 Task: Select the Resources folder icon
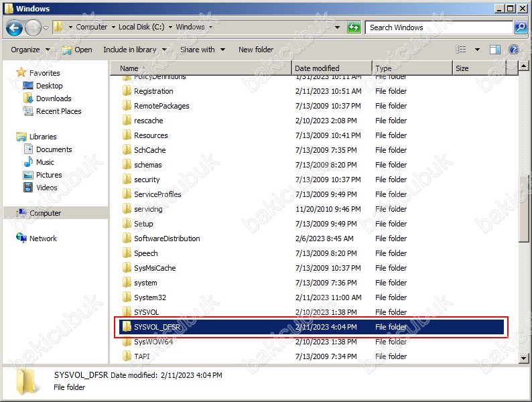tap(127, 135)
